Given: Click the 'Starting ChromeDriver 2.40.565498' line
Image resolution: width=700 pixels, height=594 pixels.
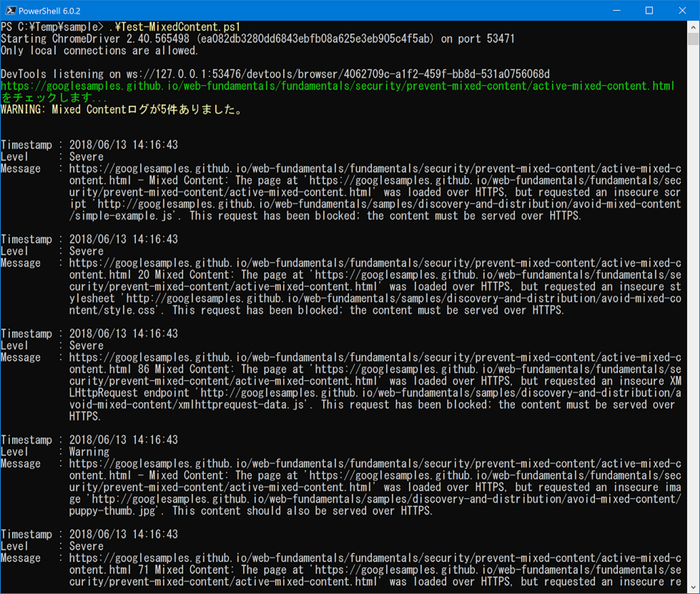Looking at the screenshot, I should (x=258, y=39).
